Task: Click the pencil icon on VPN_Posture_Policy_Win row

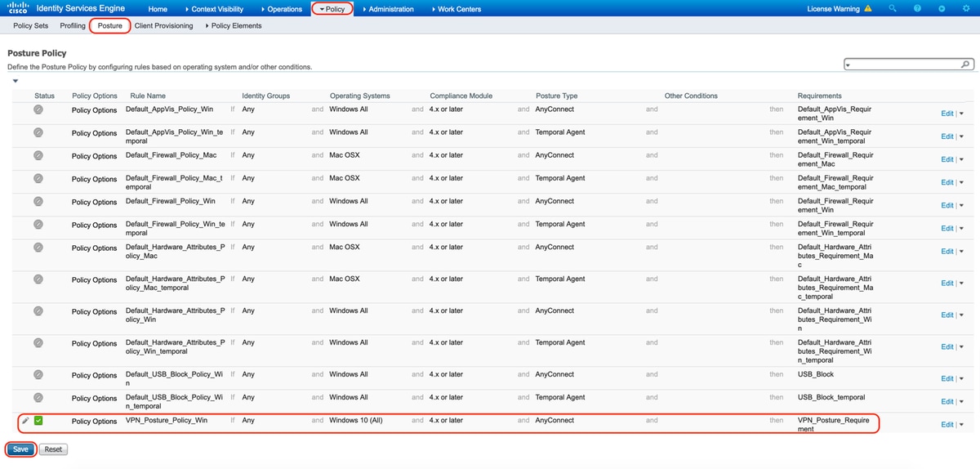Action: 25,420
